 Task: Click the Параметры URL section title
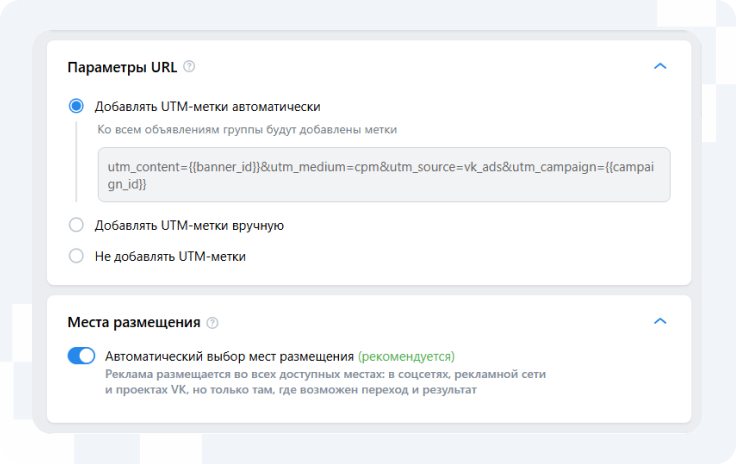click(122, 67)
